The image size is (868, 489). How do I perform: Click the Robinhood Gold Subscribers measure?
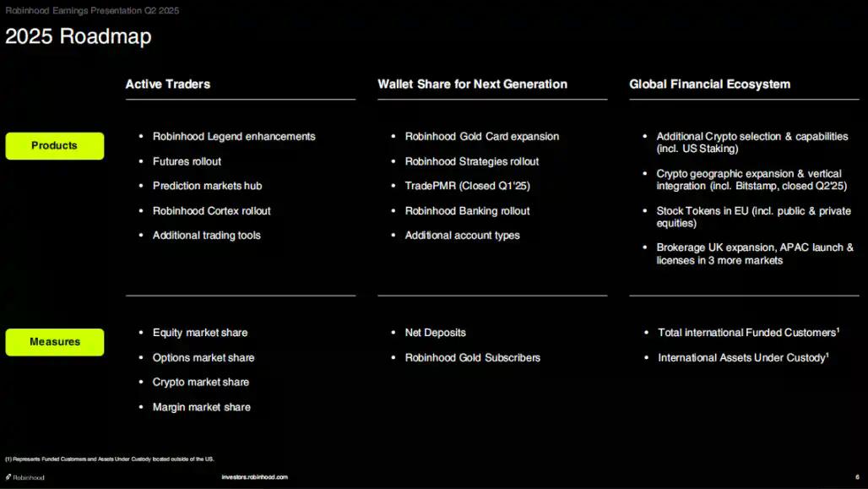[x=472, y=357]
